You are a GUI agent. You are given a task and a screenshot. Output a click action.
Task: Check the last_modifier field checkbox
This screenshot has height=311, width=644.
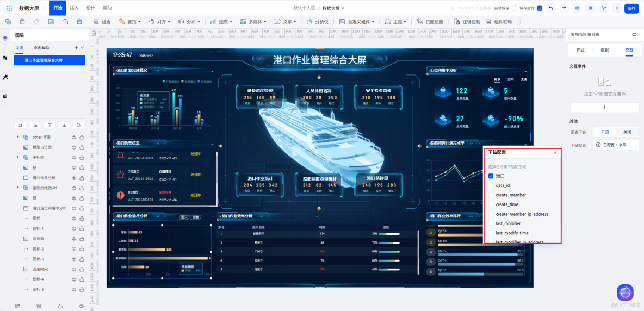(x=491, y=223)
